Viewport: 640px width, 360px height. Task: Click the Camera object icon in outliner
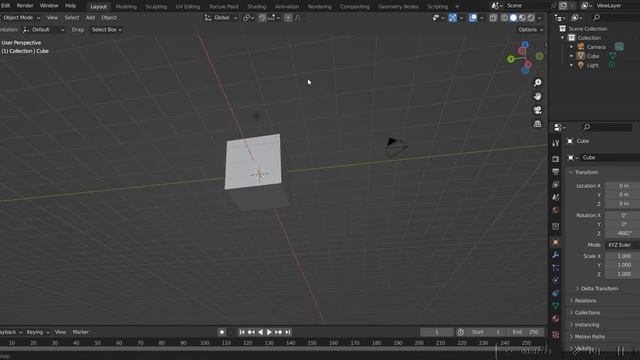click(580, 47)
